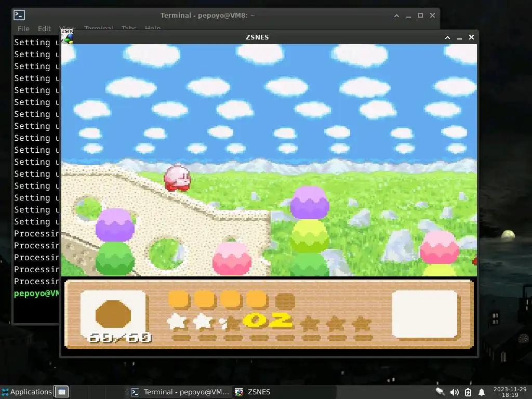Viewport: 532px width, 399px height.
Task: Minimize the Terminal window
Action: point(408,16)
